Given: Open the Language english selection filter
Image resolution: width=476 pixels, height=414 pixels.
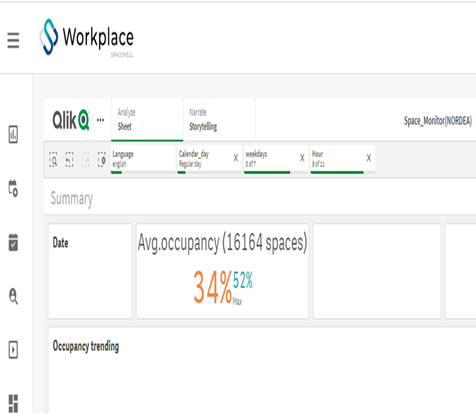Looking at the screenshot, I should point(143,159).
